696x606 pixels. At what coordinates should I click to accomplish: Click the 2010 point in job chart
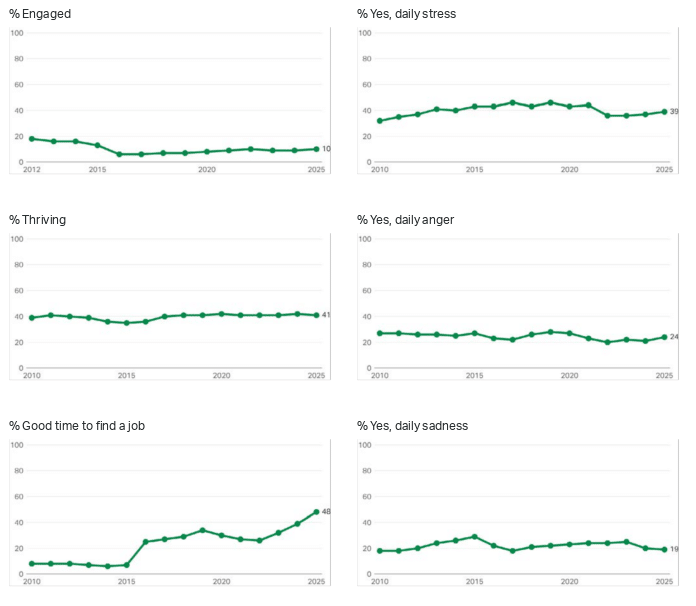click(x=32, y=564)
